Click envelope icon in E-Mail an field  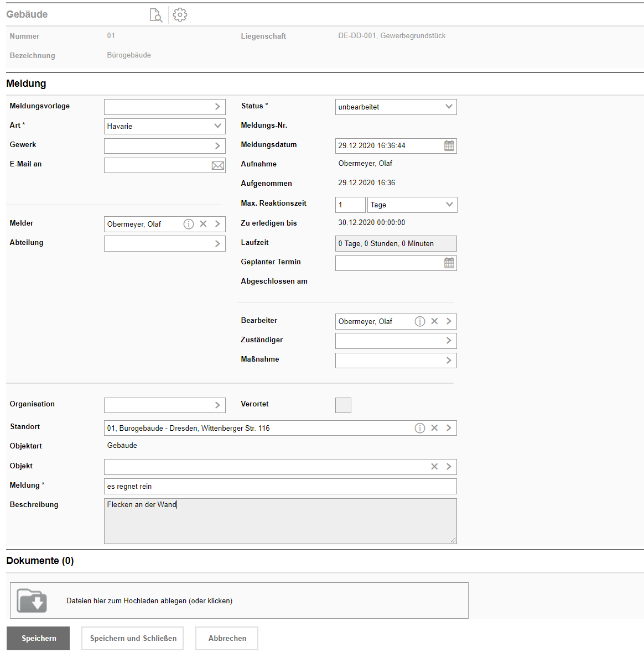(217, 165)
